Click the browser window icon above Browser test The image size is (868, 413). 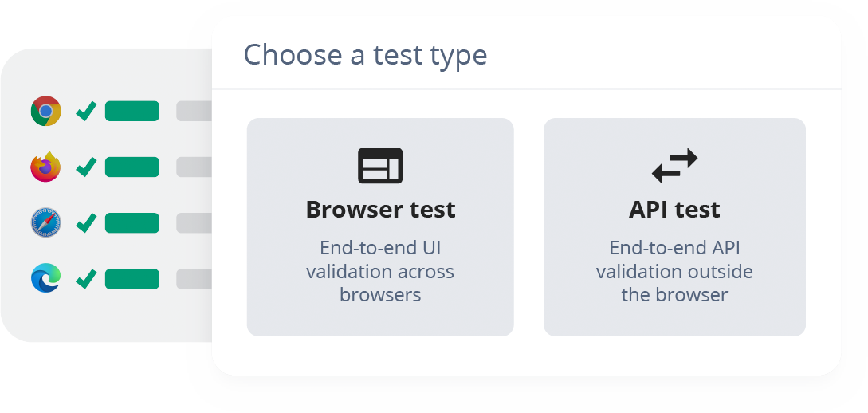click(380, 166)
